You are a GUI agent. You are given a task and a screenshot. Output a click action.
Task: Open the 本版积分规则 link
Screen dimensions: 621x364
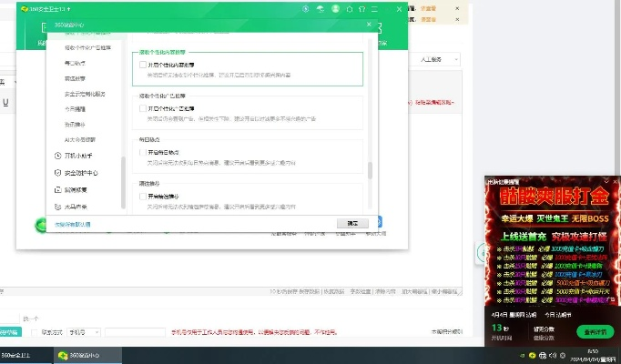click(x=447, y=331)
